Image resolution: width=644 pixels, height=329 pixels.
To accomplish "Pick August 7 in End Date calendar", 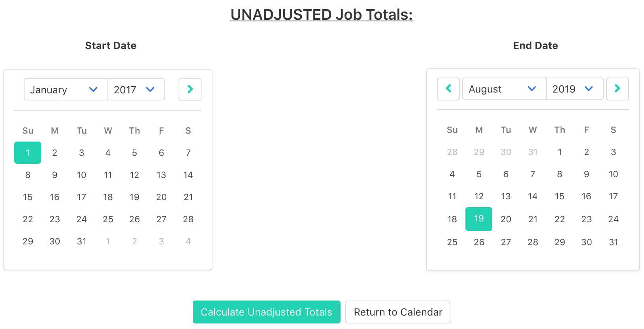I will click(x=533, y=174).
